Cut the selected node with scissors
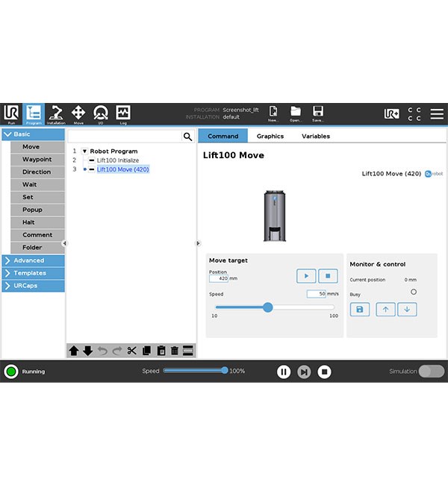The height and width of the screenshot is (485, 448). [132, 351]
